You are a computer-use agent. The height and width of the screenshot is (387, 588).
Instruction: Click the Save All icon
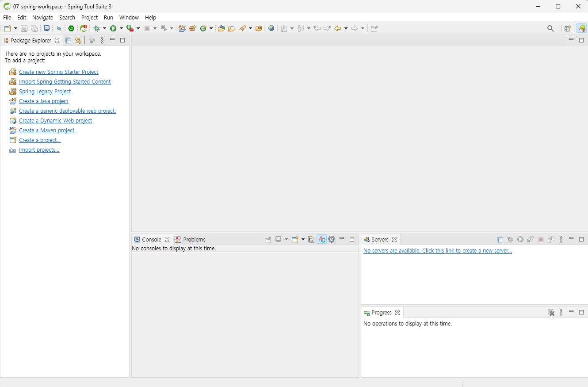(34, 28)
